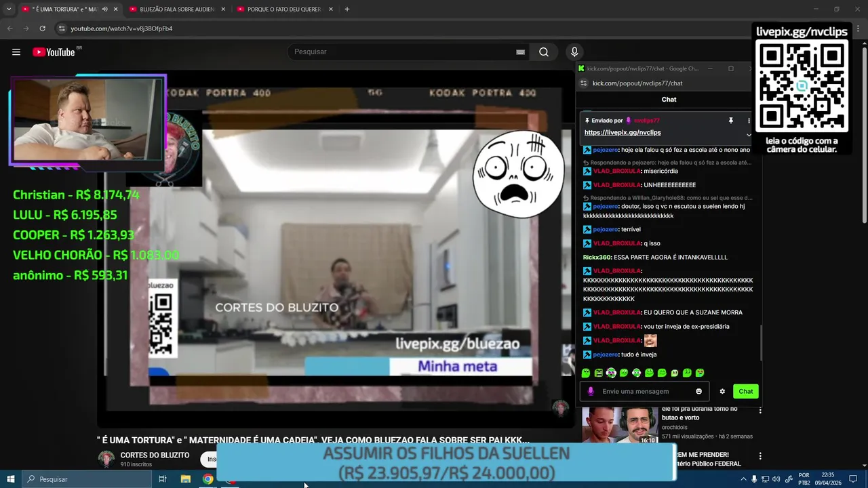Click pejozero on the 'terrivel' message
This screenshot has height=488, width=868.
point(605,230)
